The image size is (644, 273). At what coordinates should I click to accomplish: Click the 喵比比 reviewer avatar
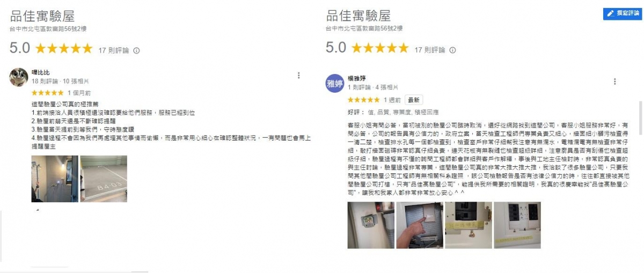[19, 77]
